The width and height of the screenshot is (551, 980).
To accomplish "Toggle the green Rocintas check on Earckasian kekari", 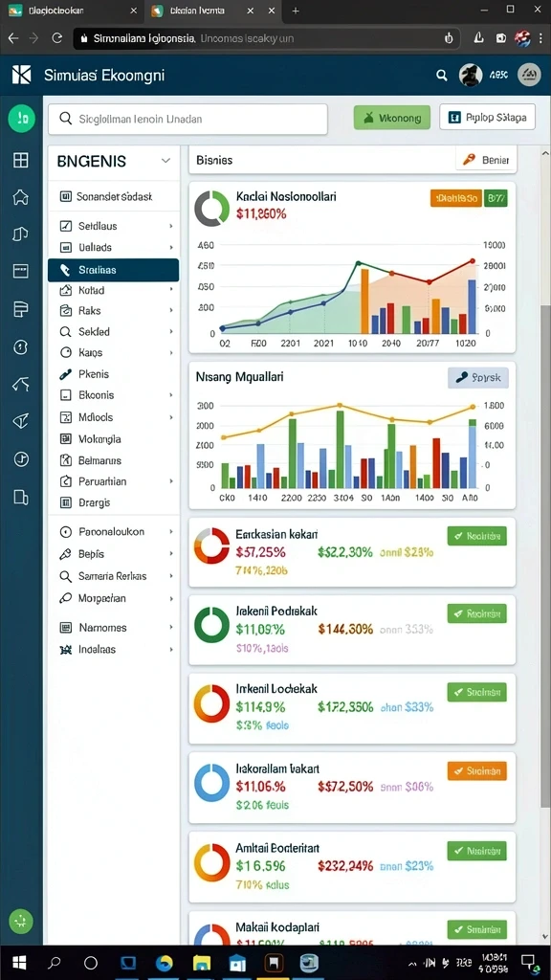I will pos(476,536).
